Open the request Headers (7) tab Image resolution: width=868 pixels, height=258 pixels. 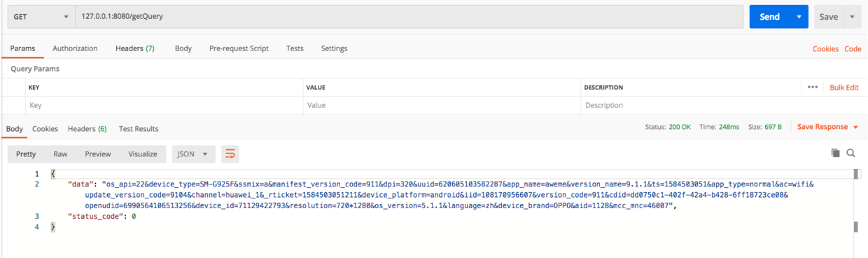(x=135, y=48)
